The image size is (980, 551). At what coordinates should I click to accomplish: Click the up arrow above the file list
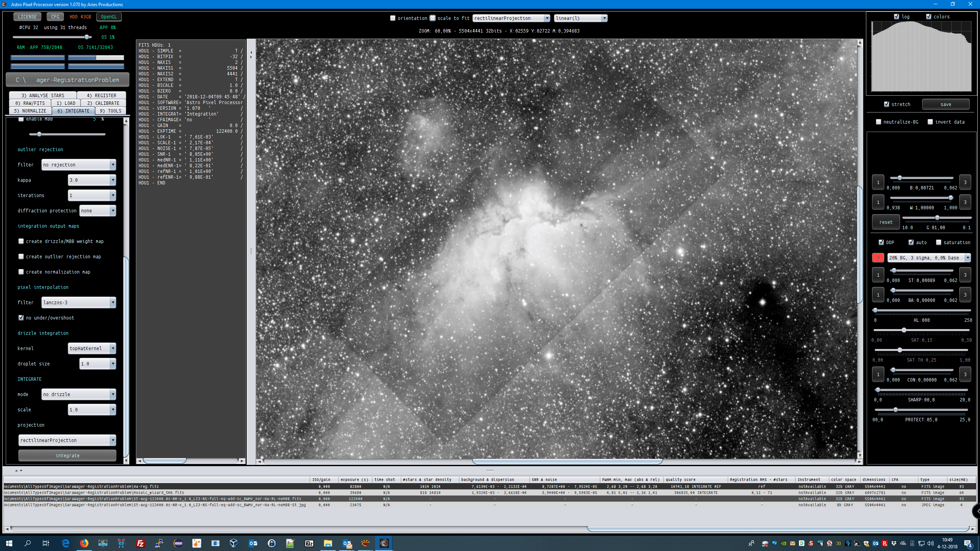16,470
